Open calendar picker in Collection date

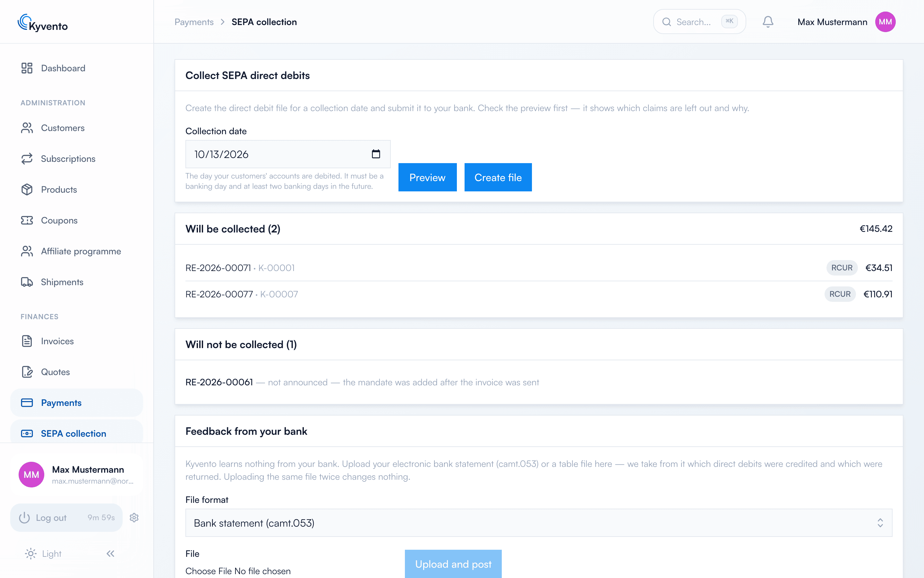(x=376, y=154)
